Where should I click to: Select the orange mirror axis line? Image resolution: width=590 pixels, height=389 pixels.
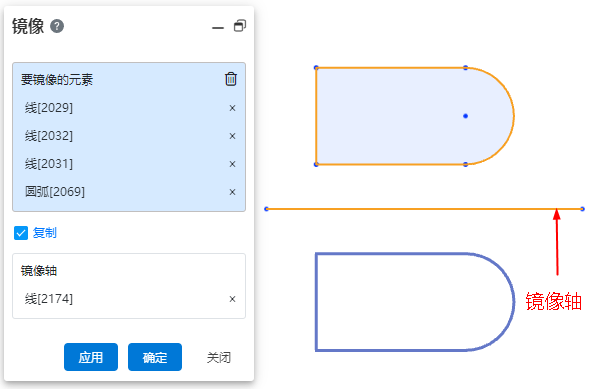[424, 209]
